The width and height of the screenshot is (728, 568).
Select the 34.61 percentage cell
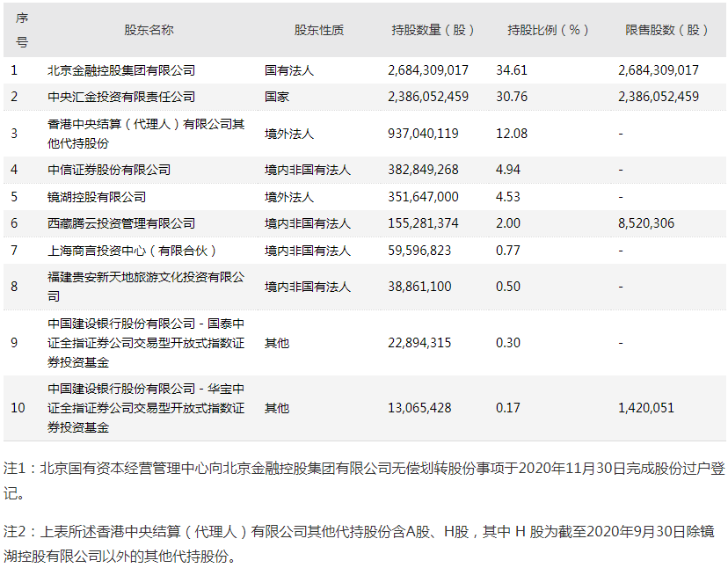point(512,70)
